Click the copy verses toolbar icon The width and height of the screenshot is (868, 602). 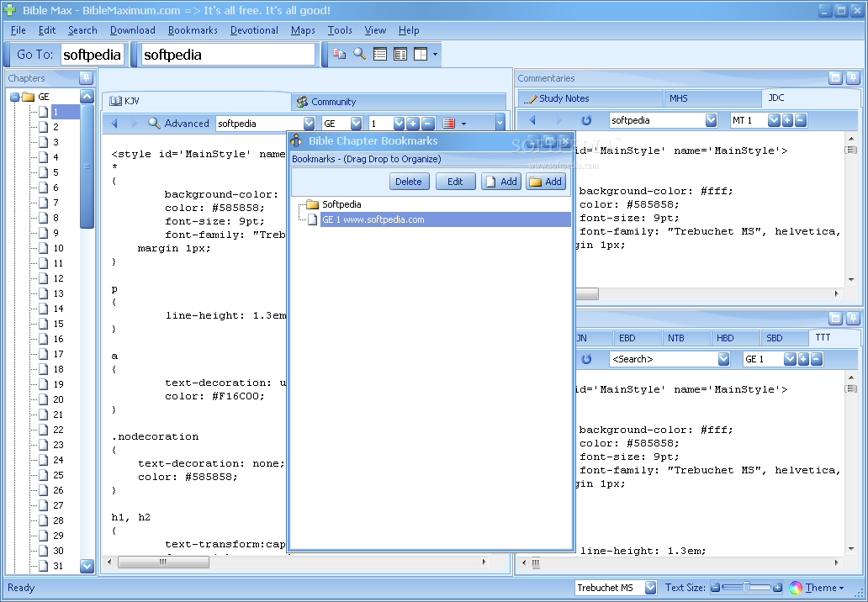tap(339, 54)
